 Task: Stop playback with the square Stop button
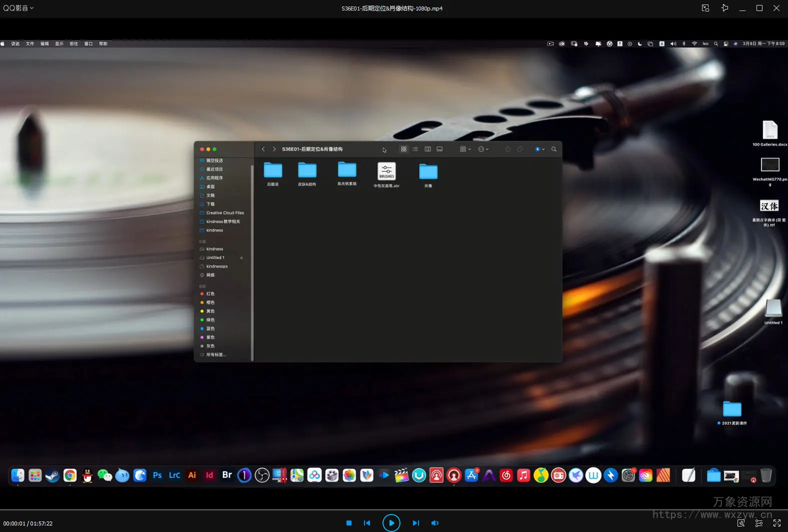349,523
